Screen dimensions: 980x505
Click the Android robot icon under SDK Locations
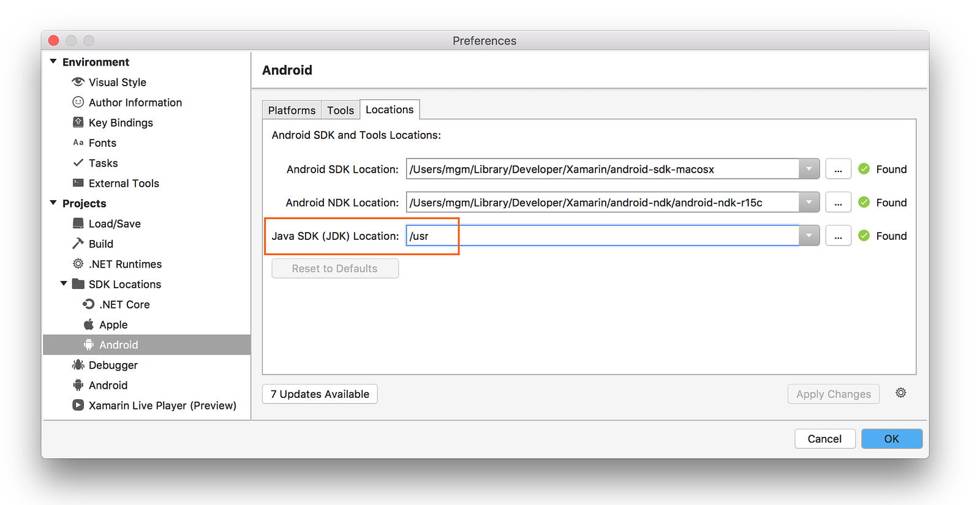(x=89, y=345)
